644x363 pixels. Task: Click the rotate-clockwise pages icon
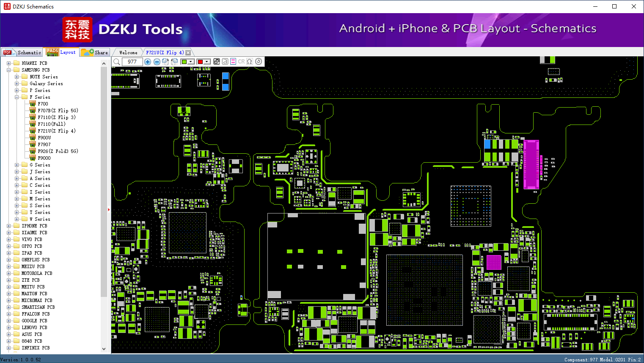click(x=165, y=62)
